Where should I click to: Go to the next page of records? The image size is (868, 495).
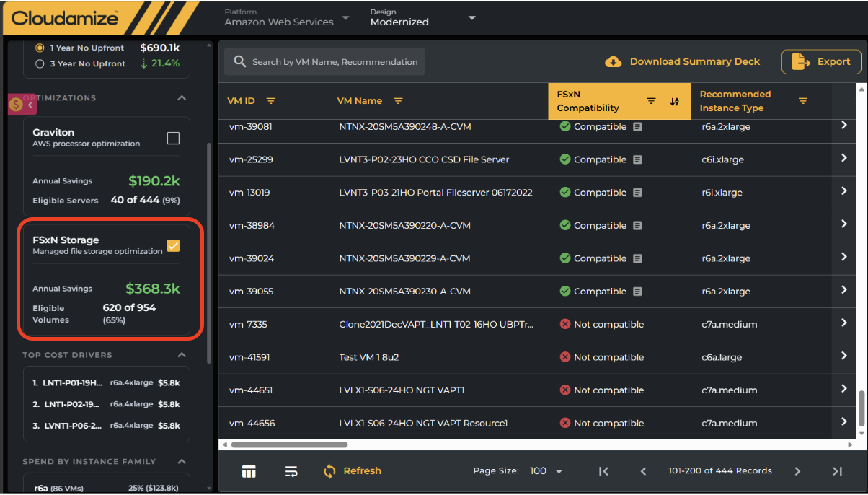[797, 471]
